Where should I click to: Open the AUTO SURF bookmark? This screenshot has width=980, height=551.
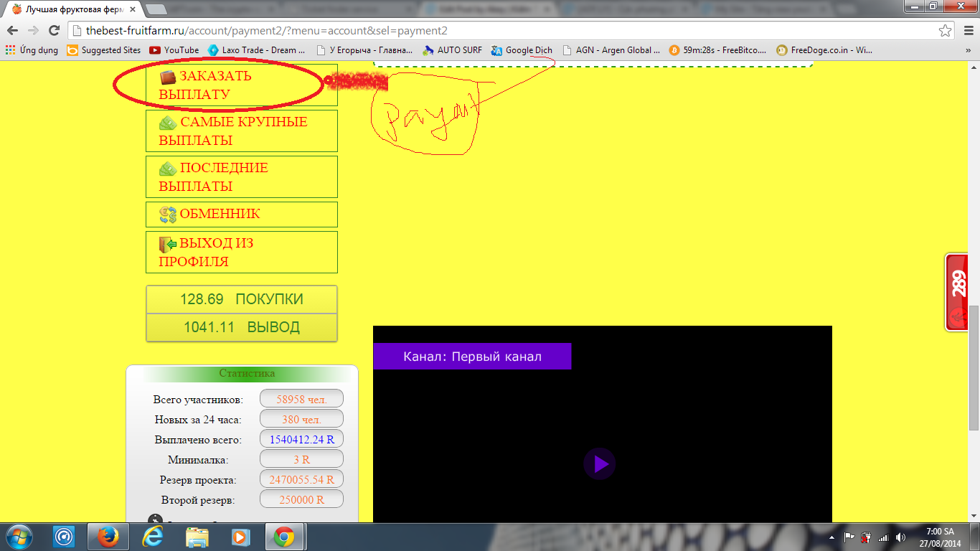click(x=453, y=50)
